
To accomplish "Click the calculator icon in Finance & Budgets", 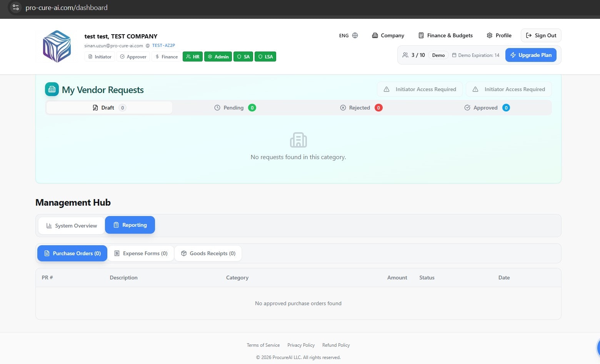I will [421, 35].
